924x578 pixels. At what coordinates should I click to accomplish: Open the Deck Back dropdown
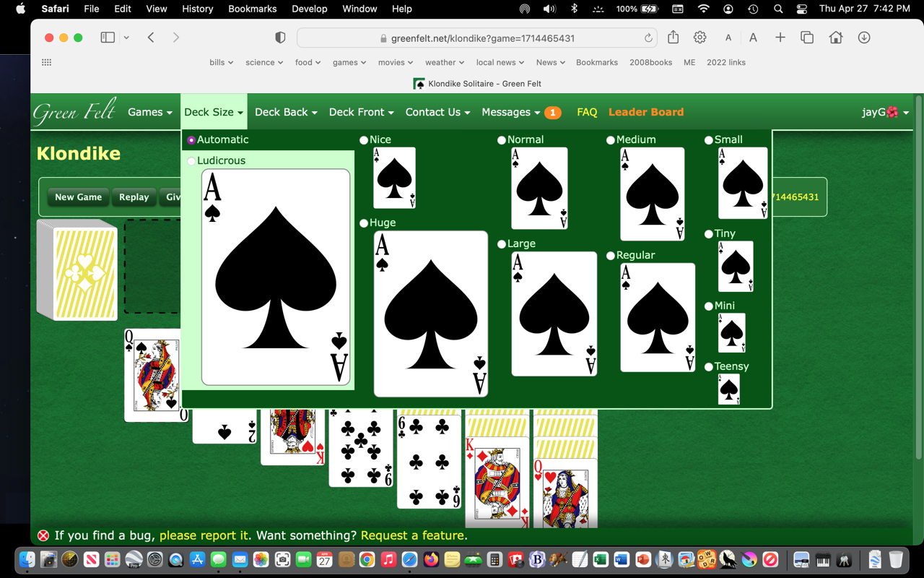(x=286, y=112)
